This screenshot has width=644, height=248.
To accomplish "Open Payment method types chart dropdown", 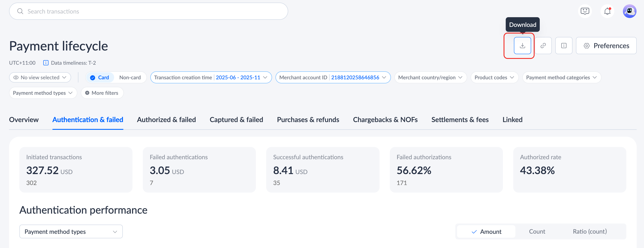I will point(71,231).
